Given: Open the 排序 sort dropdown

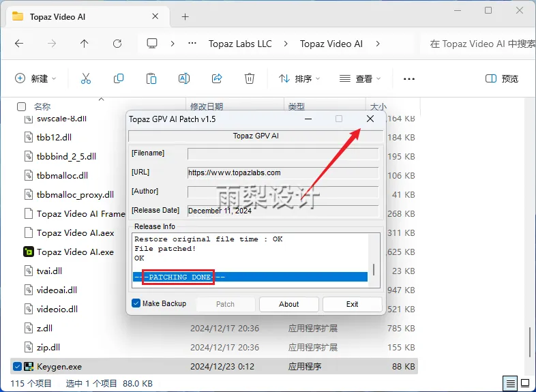Looking at the screenshot, I should [299, 78].
